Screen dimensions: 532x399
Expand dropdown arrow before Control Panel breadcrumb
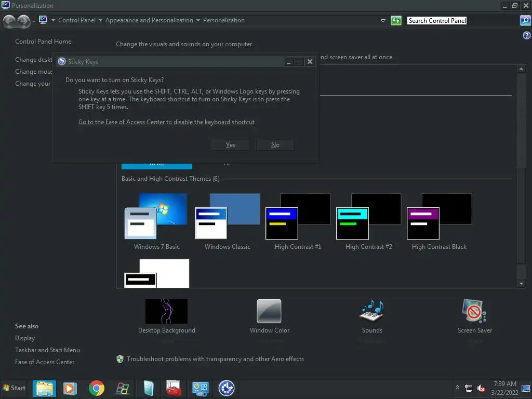click(53, 20)
